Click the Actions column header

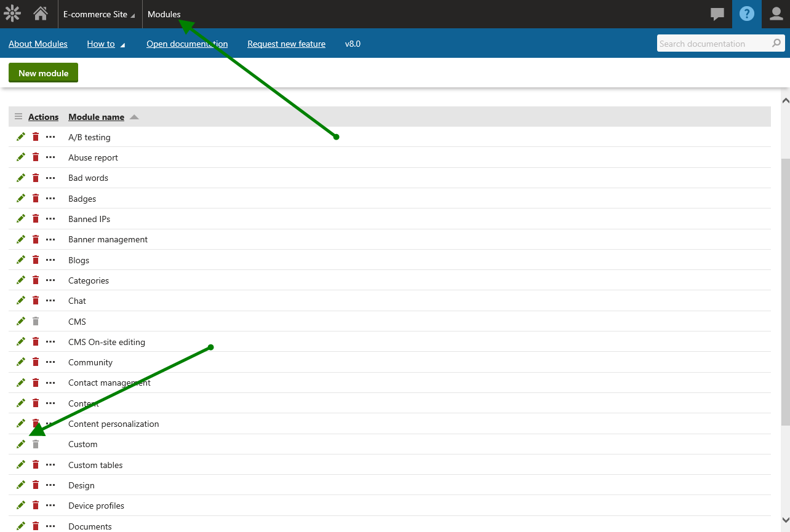click(x=43, y=117)
